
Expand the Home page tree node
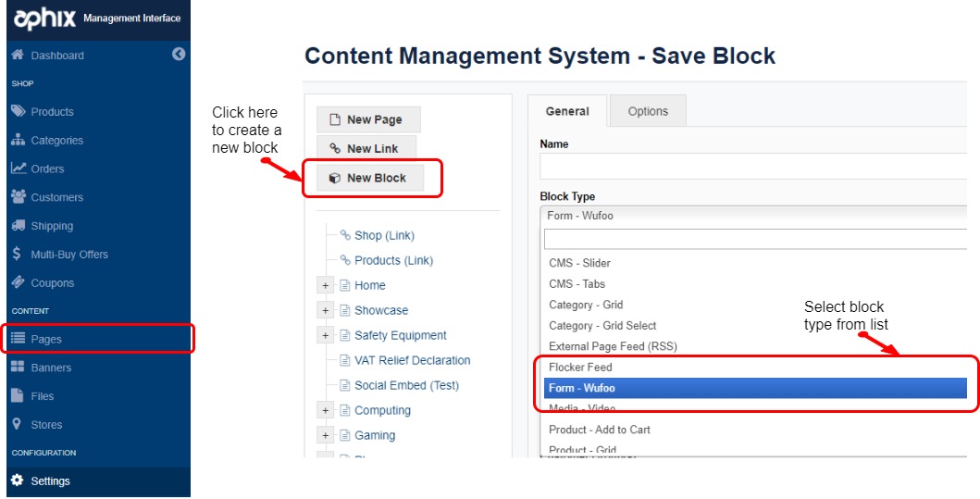tap(326, 286)
